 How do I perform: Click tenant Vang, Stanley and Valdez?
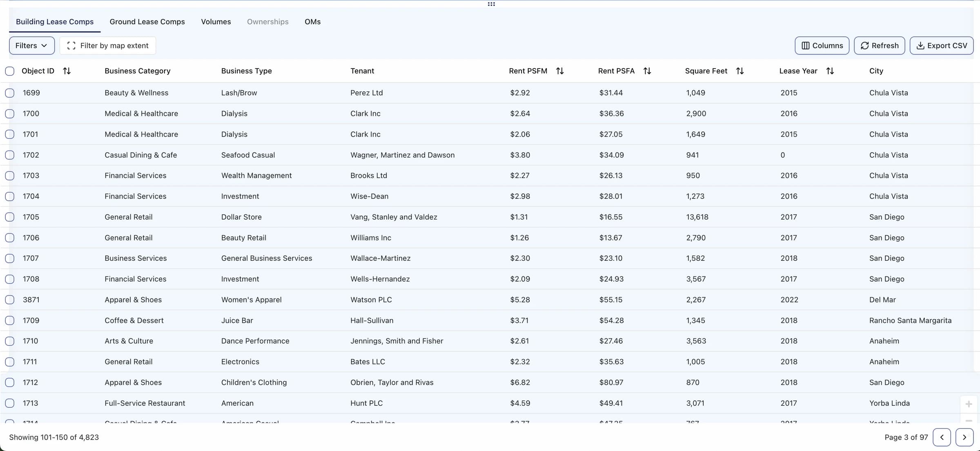[x=394, y=217]
